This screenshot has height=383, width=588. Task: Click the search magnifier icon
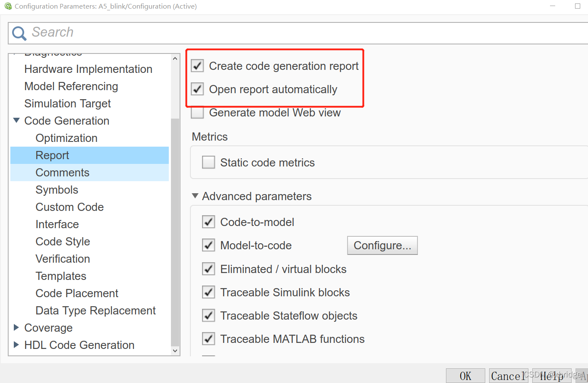tap(19, 33)
